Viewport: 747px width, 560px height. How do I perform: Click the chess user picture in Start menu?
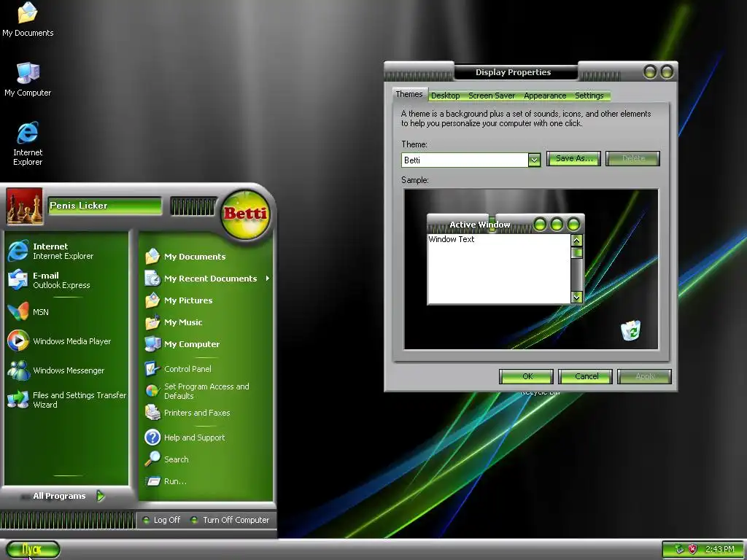24,206
